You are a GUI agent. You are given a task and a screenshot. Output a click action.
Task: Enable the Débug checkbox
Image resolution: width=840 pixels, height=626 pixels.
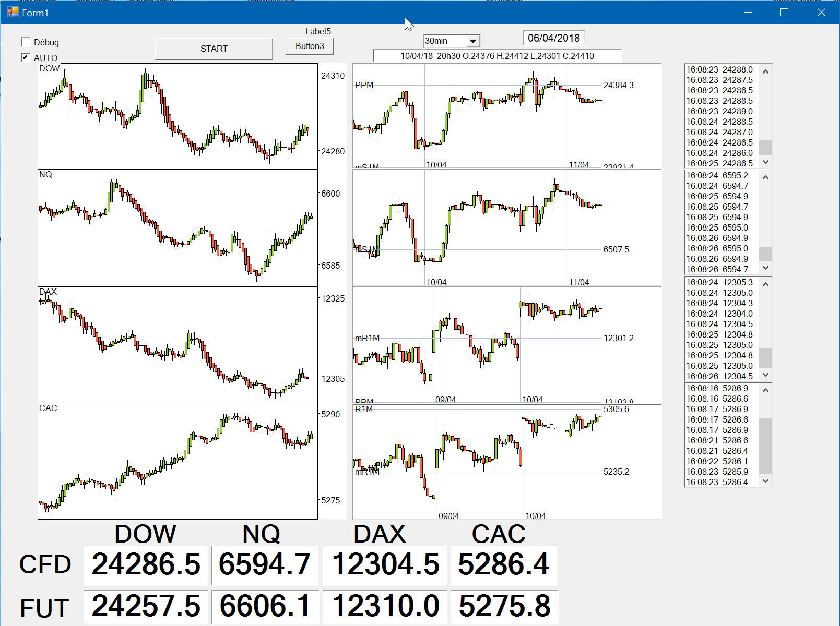point(26,42)
